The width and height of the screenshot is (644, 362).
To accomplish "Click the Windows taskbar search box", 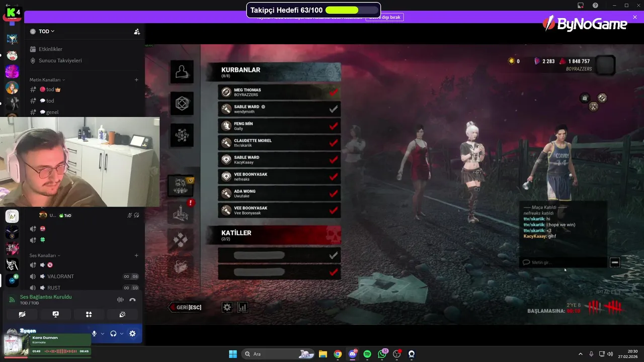I will (278, 354).
